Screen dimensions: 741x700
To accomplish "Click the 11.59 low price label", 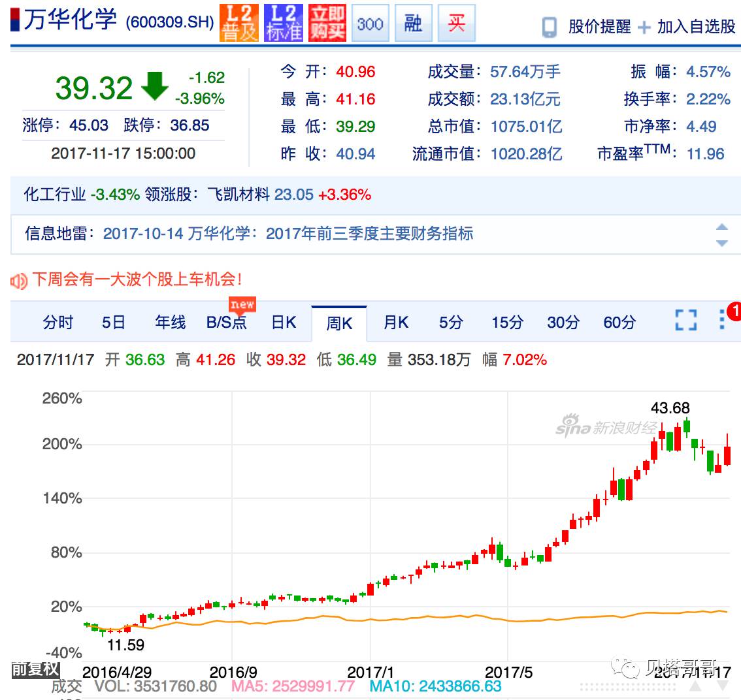I will pyautogui.click(x=125, y=644).
